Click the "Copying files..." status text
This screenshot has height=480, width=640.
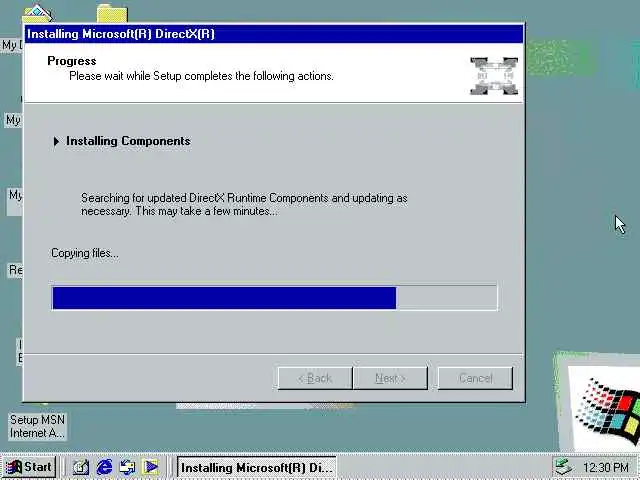click(x=85, y=253)
